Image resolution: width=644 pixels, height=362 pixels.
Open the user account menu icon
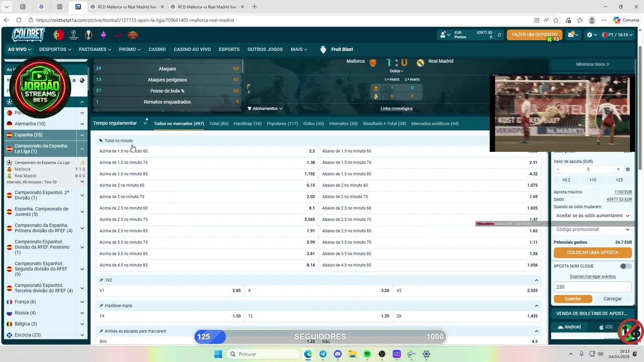tap(444, 35)
